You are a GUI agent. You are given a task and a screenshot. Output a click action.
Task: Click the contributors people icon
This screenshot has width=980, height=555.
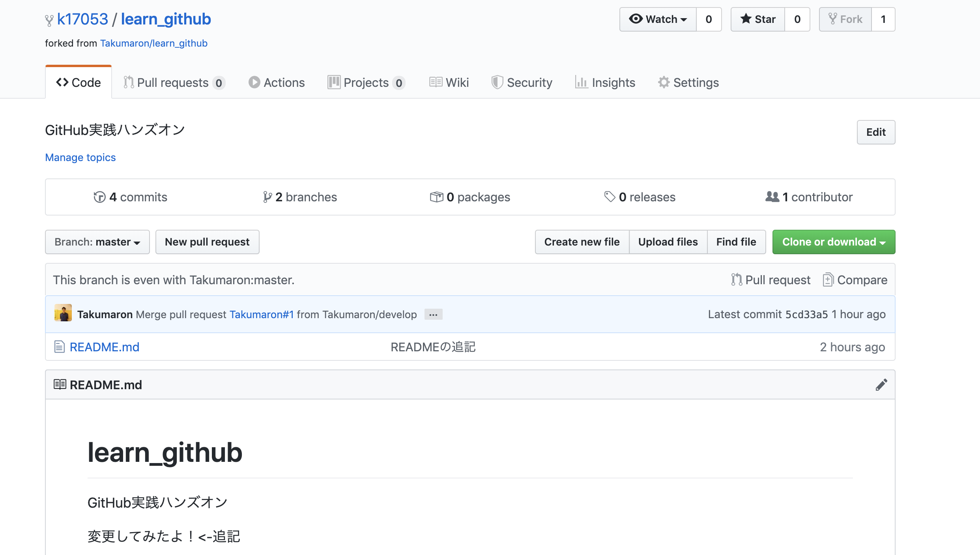[772, 197]
